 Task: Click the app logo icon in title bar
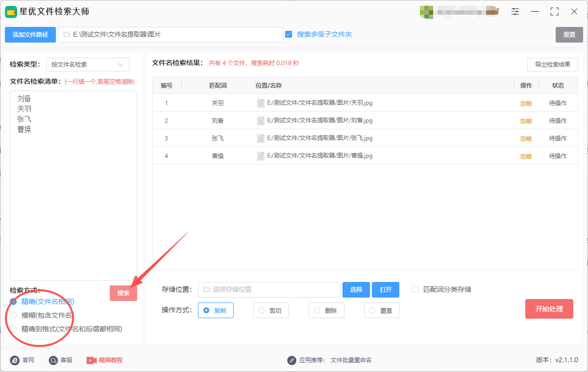point(11,12)
